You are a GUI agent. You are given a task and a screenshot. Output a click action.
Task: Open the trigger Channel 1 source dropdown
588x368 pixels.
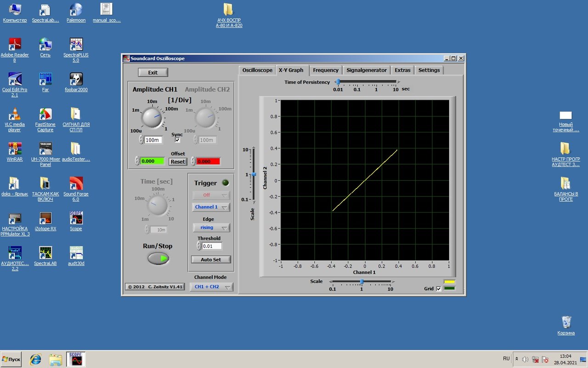tap(211, 207)
